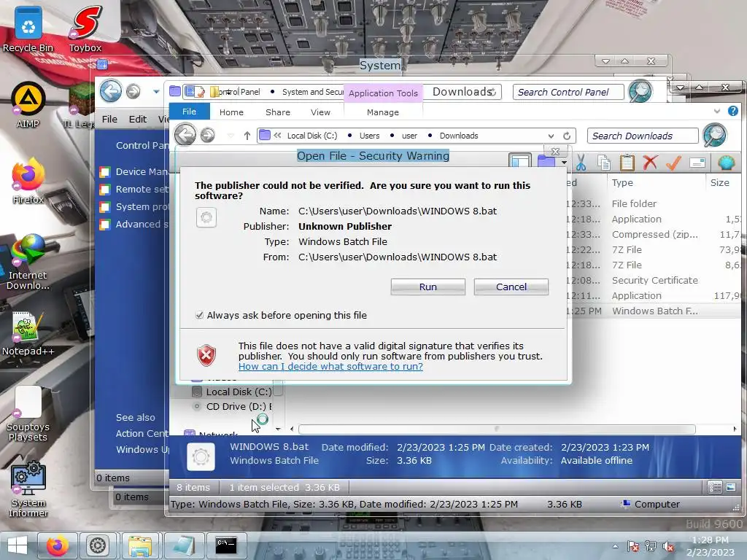
Task: Click the muted volume tray icon
Action: point(668,546)
